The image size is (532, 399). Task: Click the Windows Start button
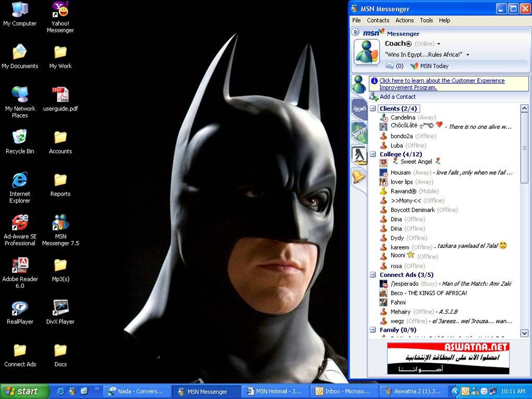24,391
